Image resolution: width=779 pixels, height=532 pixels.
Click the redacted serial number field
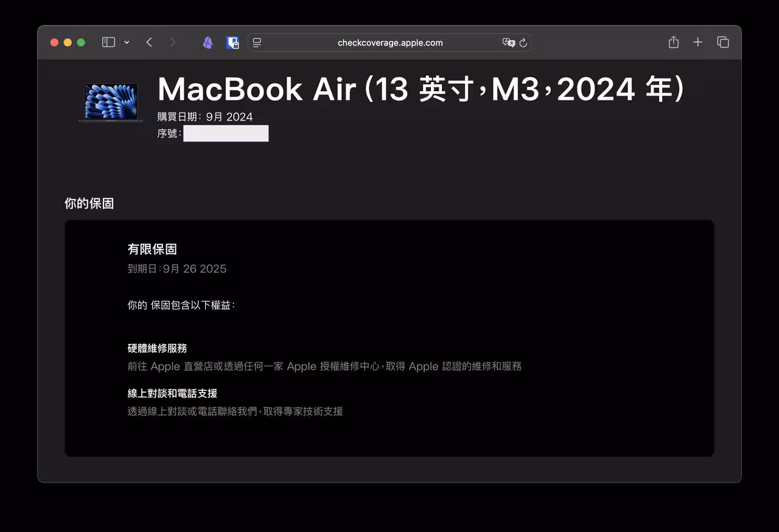[226, 133]
